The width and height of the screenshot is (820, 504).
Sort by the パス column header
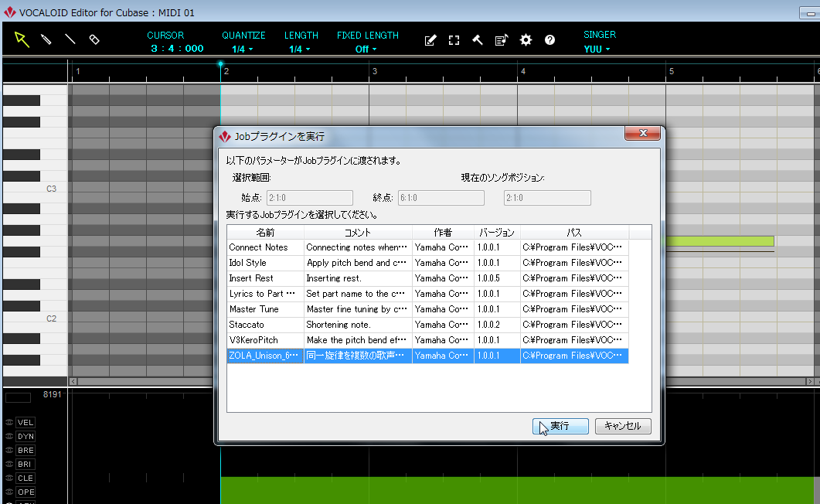click(574, 233)
